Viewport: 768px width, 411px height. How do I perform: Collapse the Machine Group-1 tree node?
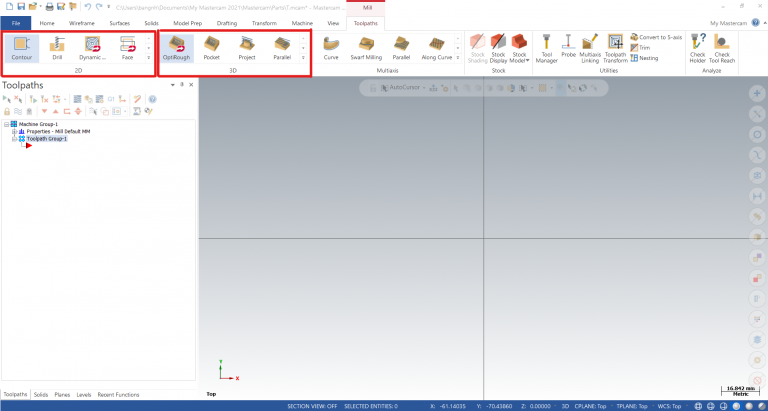7,124
